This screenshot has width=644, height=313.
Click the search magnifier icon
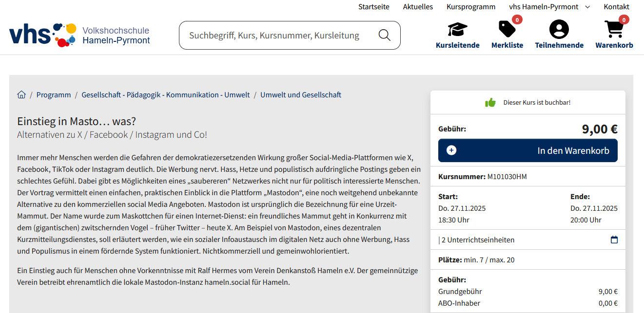(384, 35)
